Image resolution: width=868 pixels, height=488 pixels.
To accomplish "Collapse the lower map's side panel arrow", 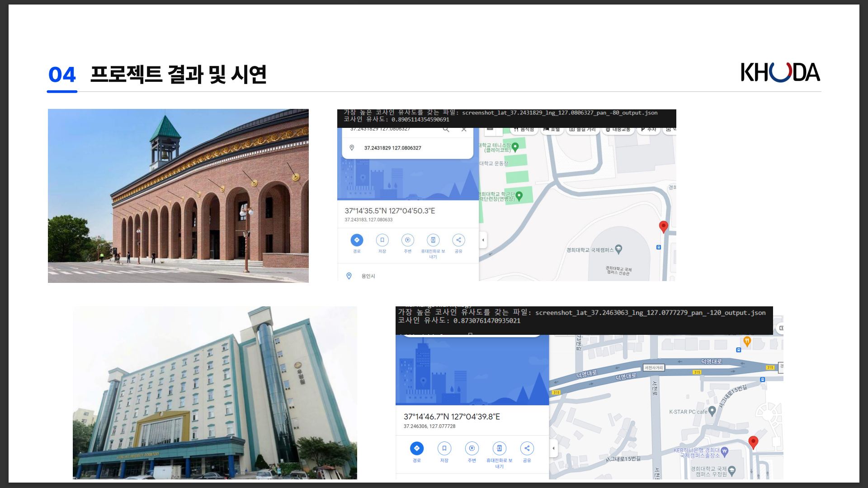I will click(553, 449).
